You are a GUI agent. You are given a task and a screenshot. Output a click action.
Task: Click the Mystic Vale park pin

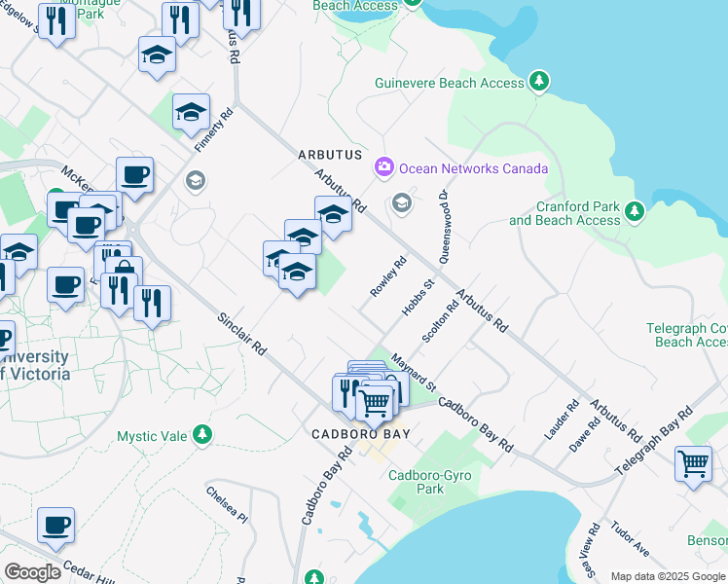202,435
